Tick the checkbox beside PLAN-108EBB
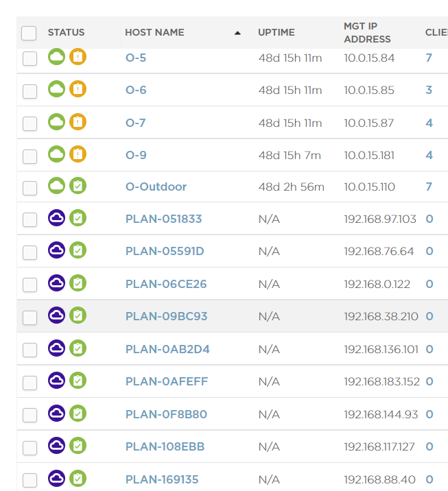Viewport: 448px width, 491px height. pos(30,448)
